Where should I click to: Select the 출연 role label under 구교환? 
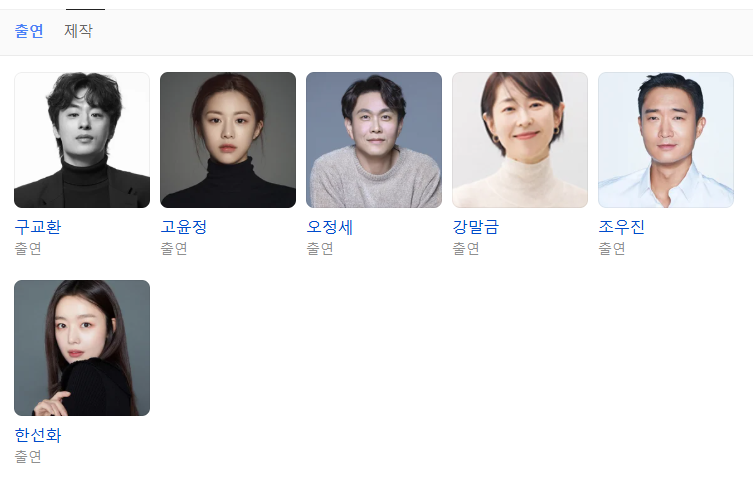pos(28,249)
